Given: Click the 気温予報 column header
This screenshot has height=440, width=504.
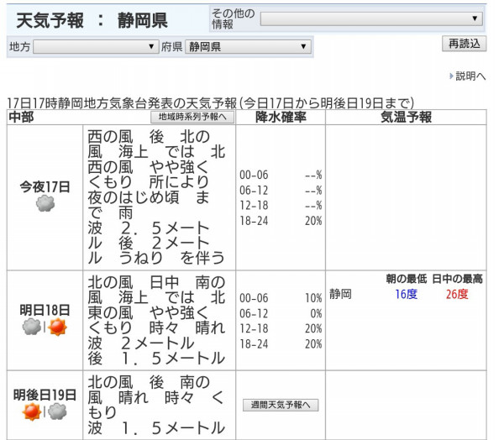Looking at the screenshot, I should pos(406,118).
